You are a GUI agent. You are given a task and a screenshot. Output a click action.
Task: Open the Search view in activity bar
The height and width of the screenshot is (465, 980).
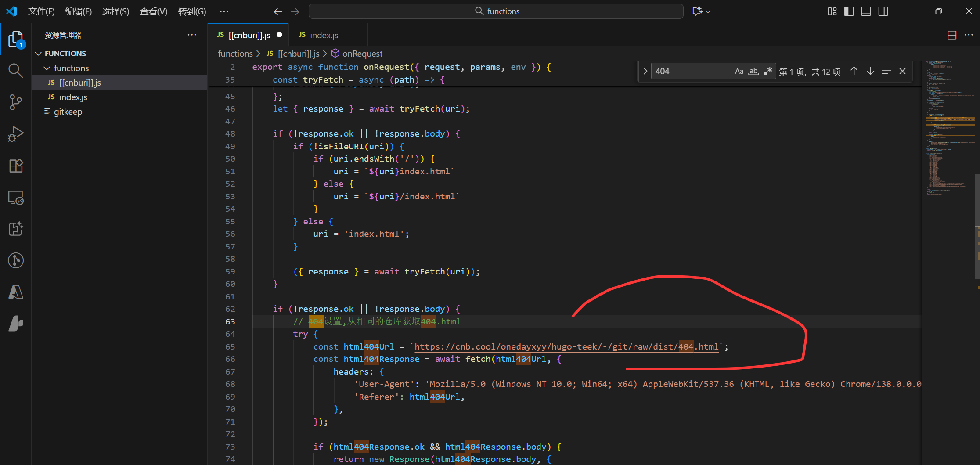coord(16,70)
